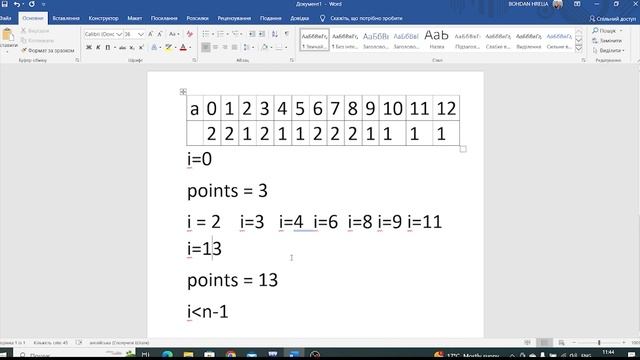Image resolution: width=640 pixels, height=360 pixels.
Task: Click Replace in Editing group
Action: (607, 41)
